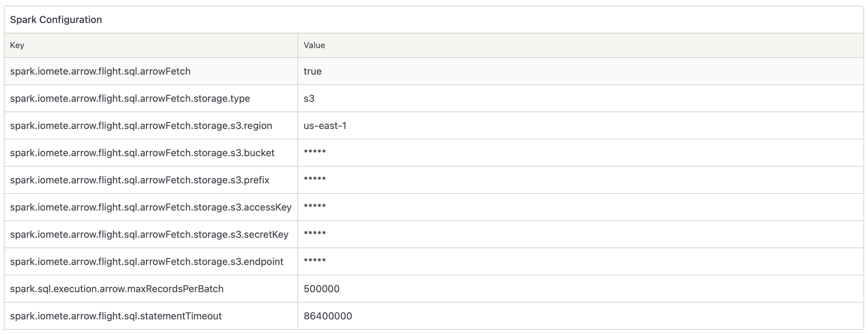The height and width of the screenshot is (334, 868).
Task: Select the storage.s3.region key cell
Action: (x=141, y=126)
